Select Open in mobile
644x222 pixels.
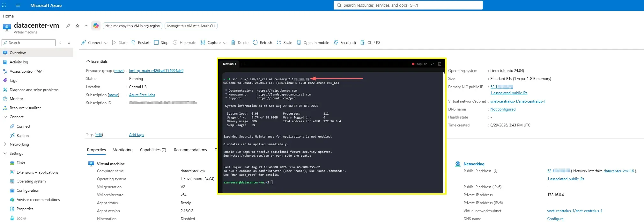coord(313,43)
